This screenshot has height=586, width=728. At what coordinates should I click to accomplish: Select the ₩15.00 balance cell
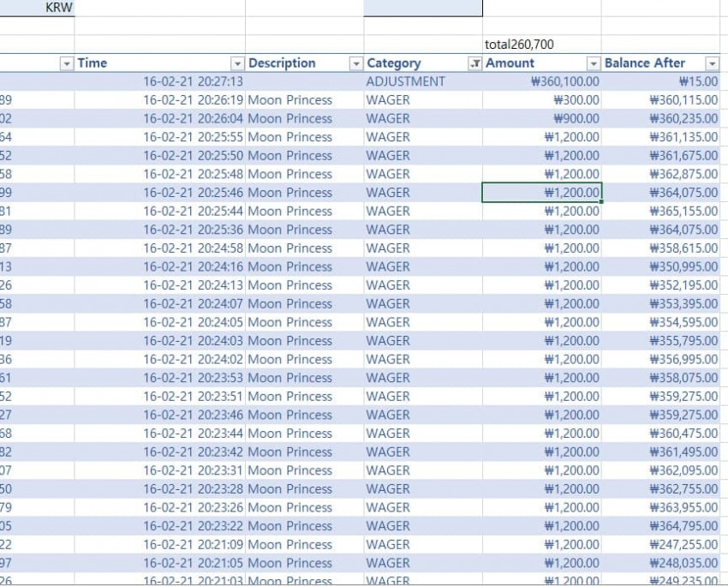[660, 81]
